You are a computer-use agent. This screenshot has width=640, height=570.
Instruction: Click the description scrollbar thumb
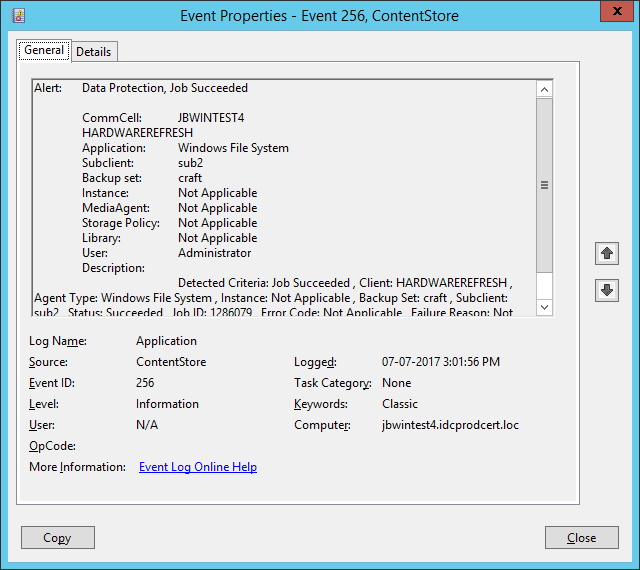(545, 185)
